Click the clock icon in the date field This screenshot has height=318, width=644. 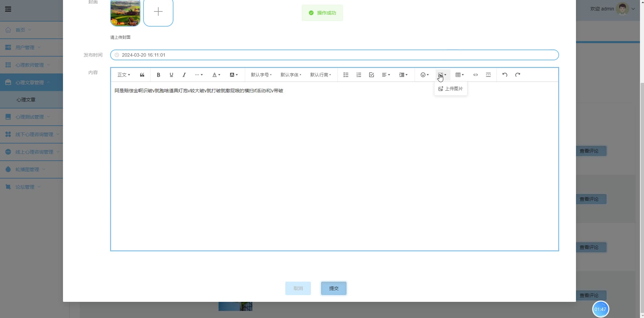click(x=117, y=55)
